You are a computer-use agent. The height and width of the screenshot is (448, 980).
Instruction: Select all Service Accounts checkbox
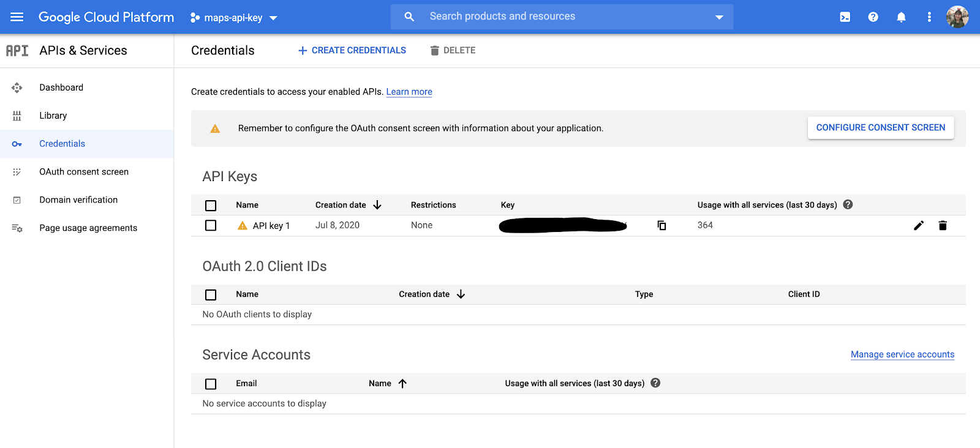[211, 384]
